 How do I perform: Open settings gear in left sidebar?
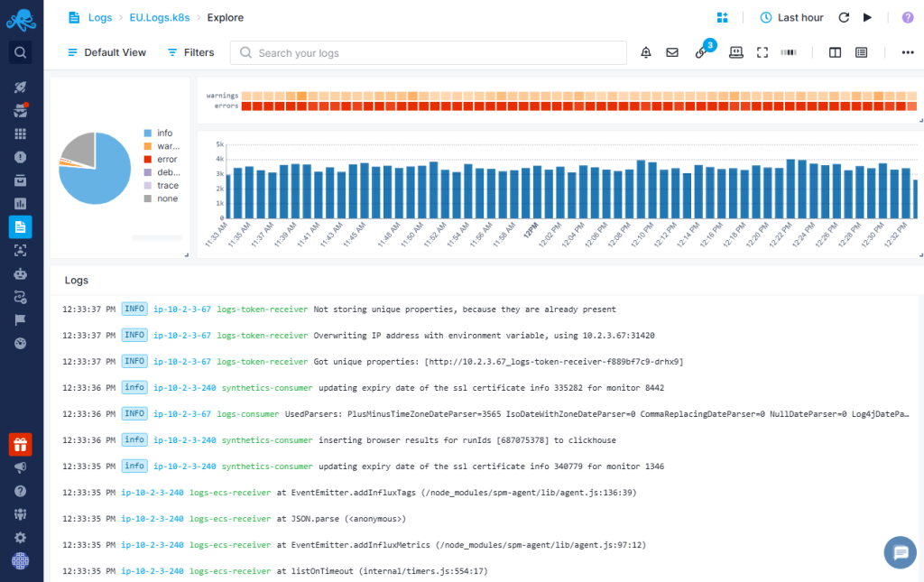coord(20,537)
